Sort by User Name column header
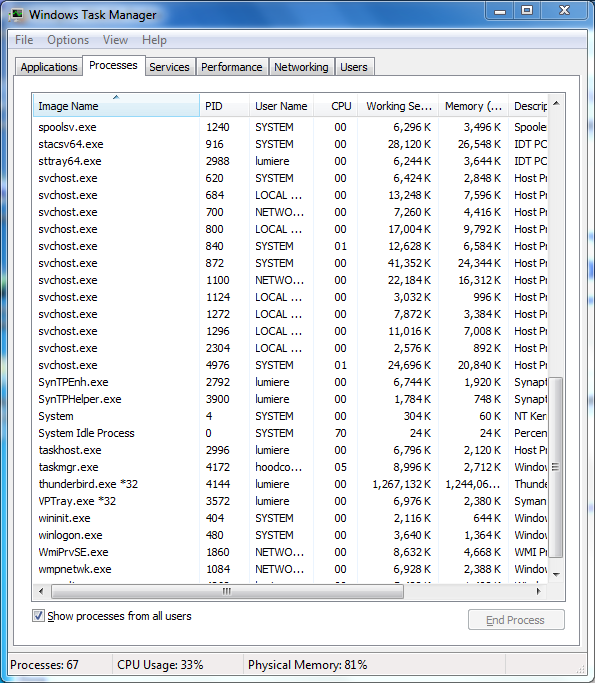Viewport: 595px width, 683px height. 281,105
